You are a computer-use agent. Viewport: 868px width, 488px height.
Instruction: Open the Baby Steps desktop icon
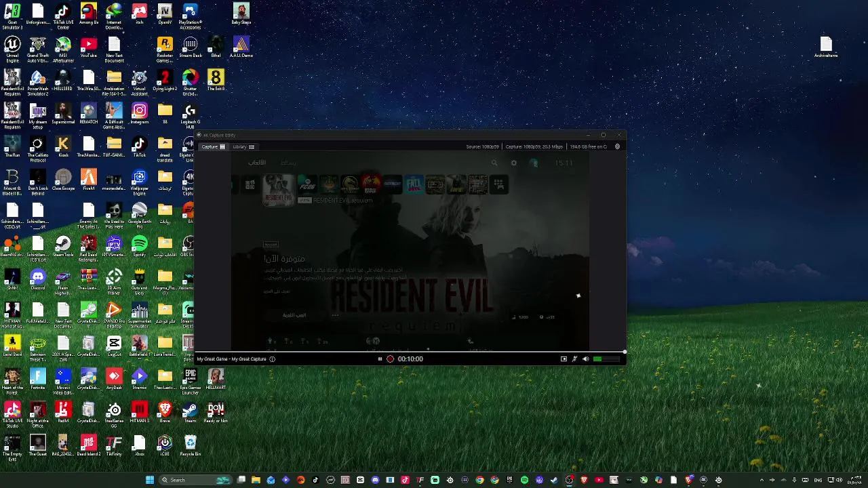[241, 15]
